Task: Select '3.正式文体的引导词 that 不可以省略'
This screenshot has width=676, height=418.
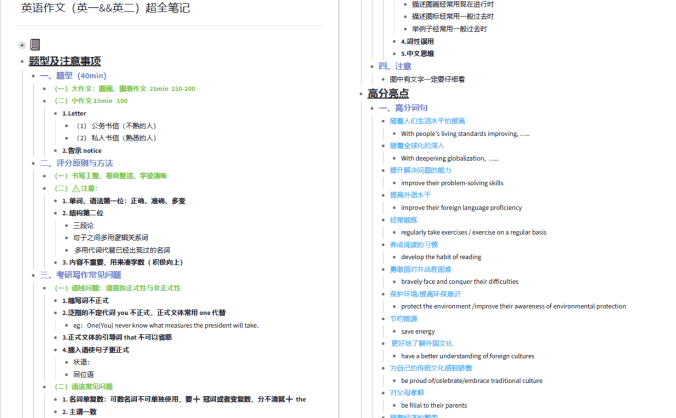Action: coord(117,337)
